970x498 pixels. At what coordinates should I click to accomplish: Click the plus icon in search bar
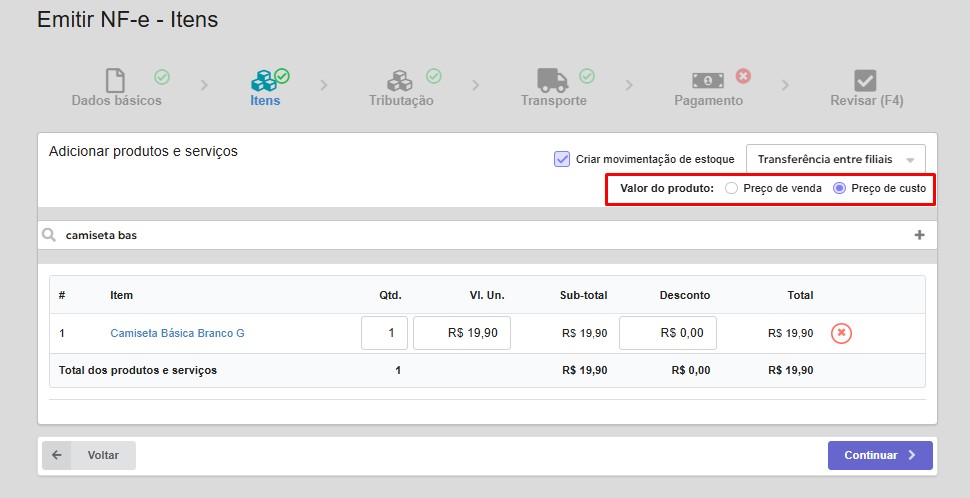coord(919,235)
